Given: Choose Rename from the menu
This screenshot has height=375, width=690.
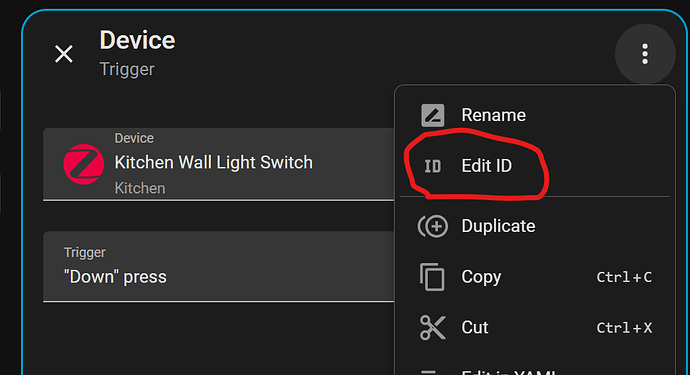Looking at the screenshot, I should coord(535,115).
